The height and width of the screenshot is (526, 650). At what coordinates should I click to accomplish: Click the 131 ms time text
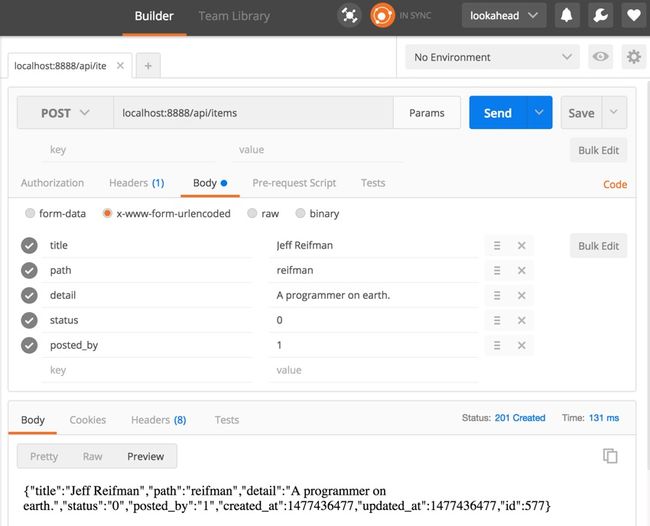(x=604, y=418)
